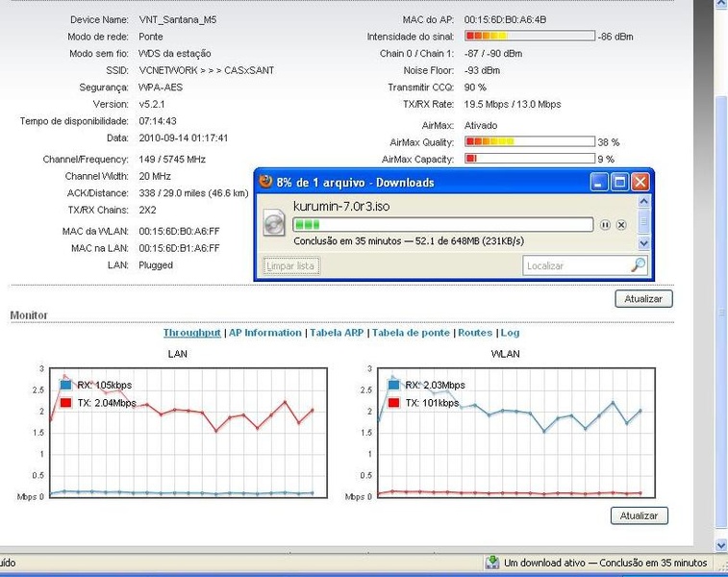
Task: Open the Routes tab
Action: click(x=475, y=333)
